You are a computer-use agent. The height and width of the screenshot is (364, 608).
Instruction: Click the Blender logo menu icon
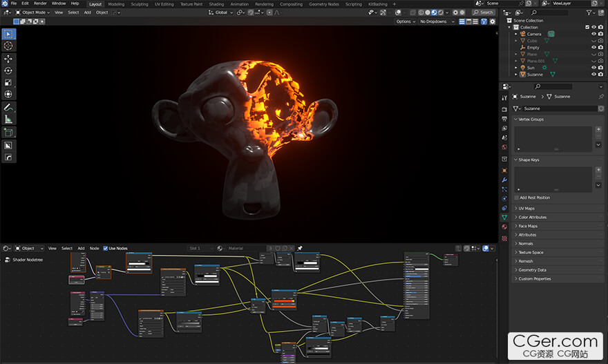(x=5, y=3)
